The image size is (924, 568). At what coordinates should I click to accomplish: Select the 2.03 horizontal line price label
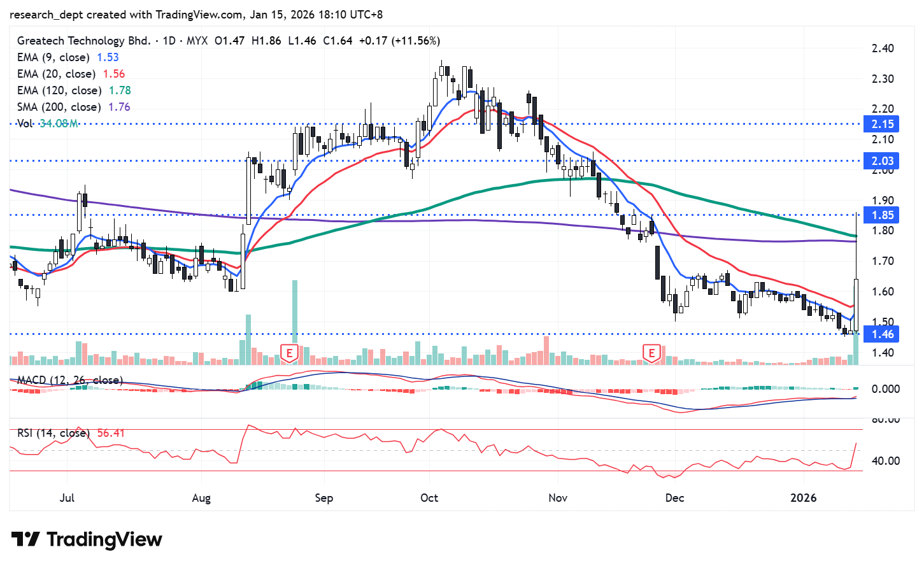[x=882, y=161]
